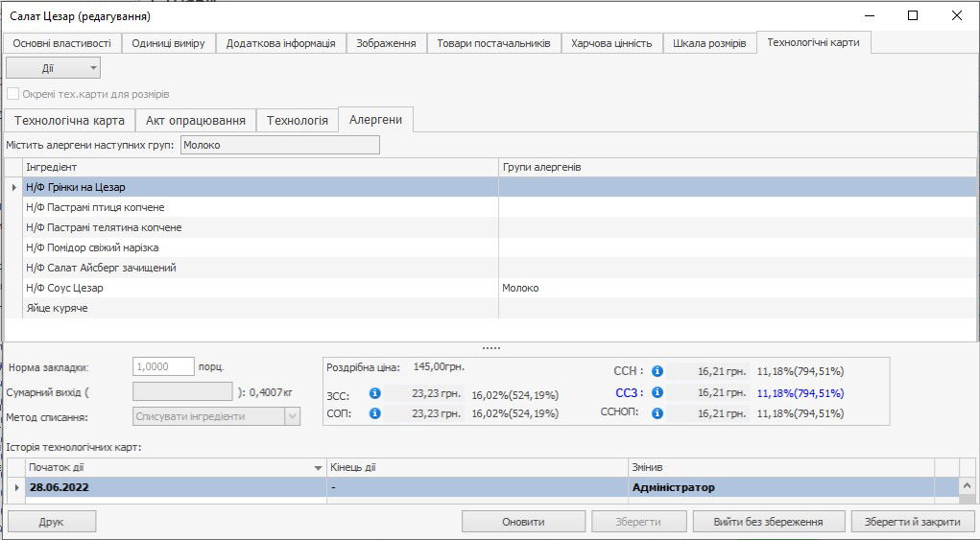Screen dimensions: 980x540
Task: Click the Оновити button
Action: pos(523,522)
